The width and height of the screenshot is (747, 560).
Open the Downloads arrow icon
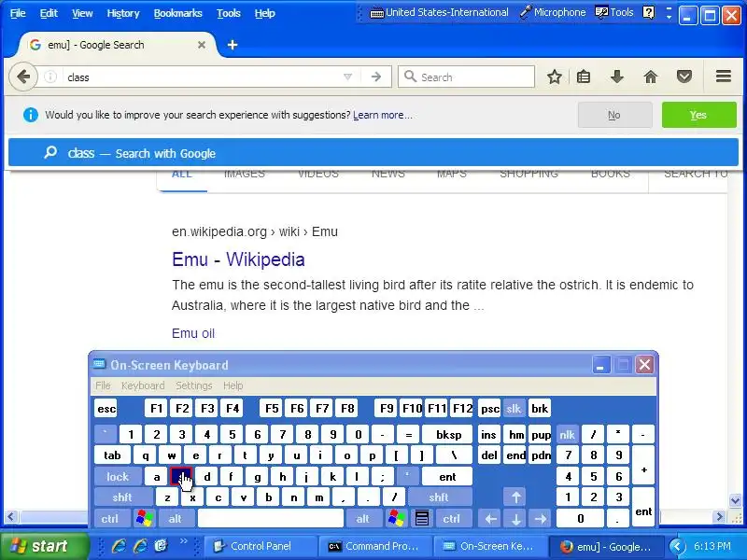coord(617,77)
